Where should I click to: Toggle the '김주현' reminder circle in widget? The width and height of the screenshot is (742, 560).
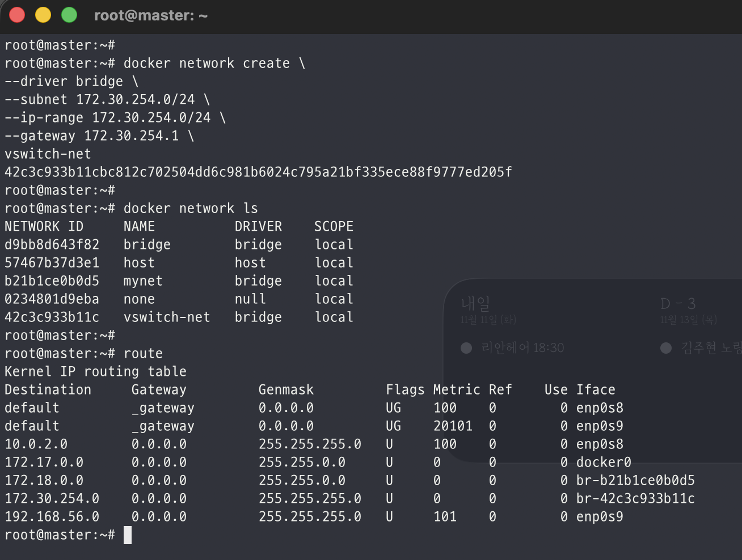pos(666,348)
